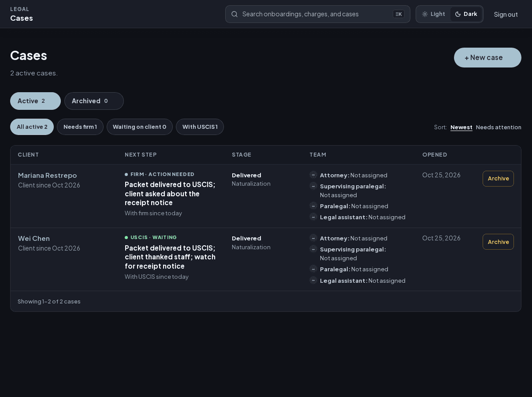Archive Mariana Restrepo's case

[498, 179]
